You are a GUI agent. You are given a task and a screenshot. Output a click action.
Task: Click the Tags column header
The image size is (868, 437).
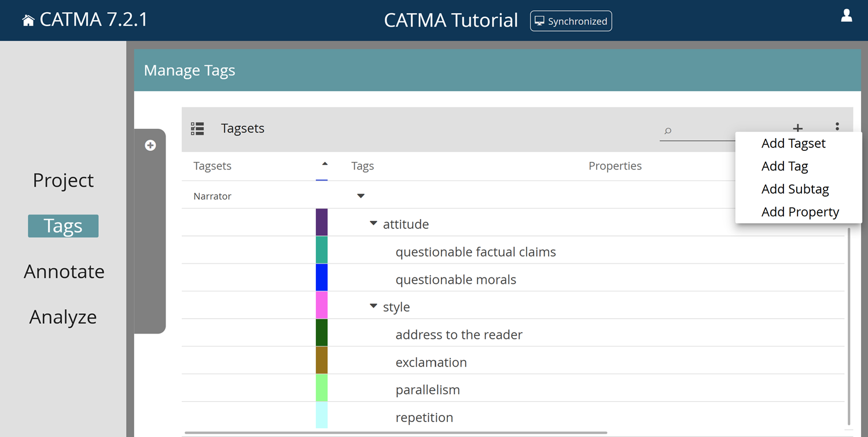(x=362, y=166)
